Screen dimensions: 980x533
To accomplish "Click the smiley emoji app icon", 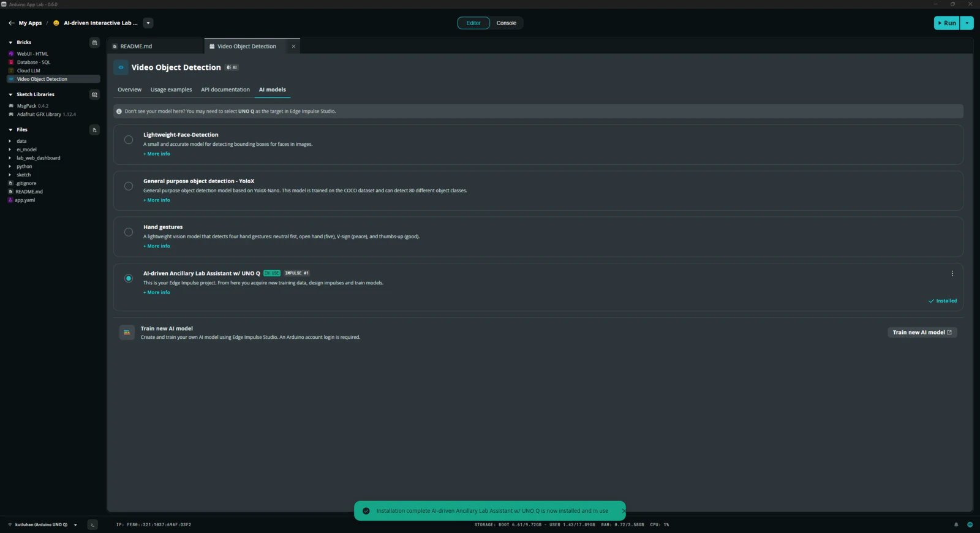I will 56,23.
